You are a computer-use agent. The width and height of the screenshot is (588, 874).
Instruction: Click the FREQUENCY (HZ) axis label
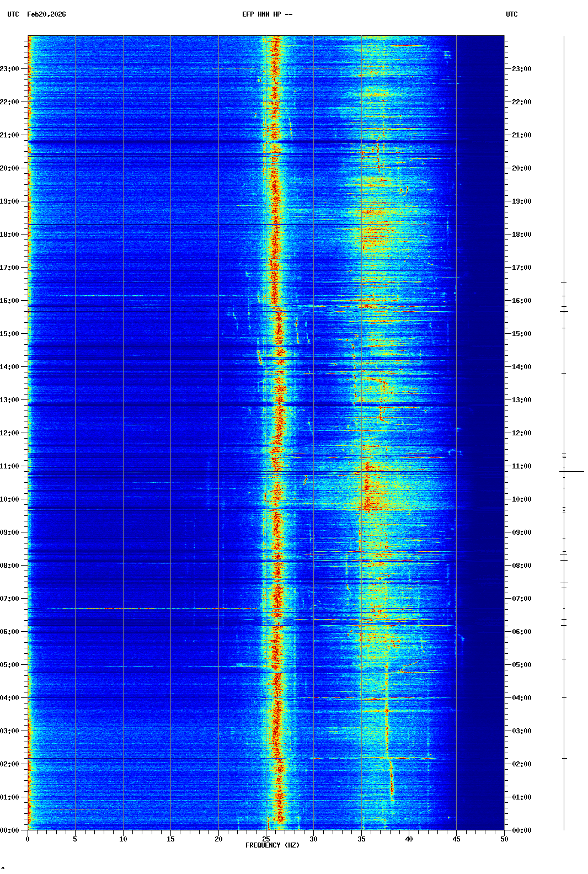(272, 845)
